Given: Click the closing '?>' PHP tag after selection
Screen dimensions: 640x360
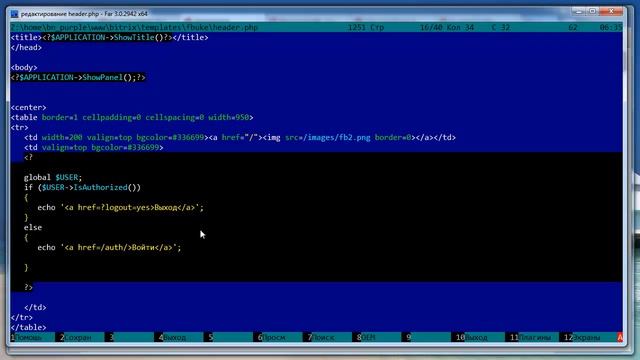Looking at the screenshot, I should click(28, 287).
